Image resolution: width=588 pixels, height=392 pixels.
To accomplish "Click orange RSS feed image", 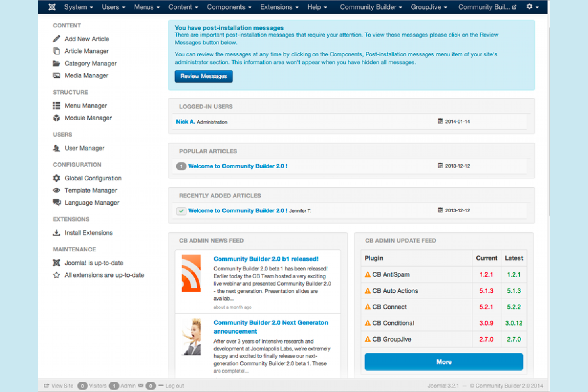I will coord(191,273).
